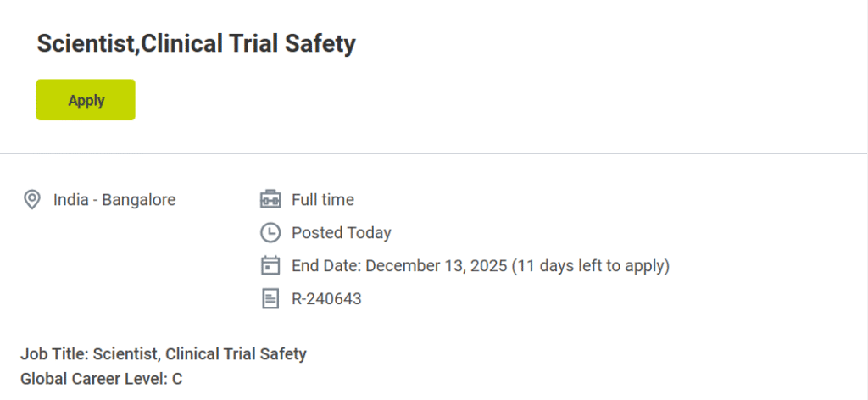Click the word Bangalore in the location

(139, 200)
